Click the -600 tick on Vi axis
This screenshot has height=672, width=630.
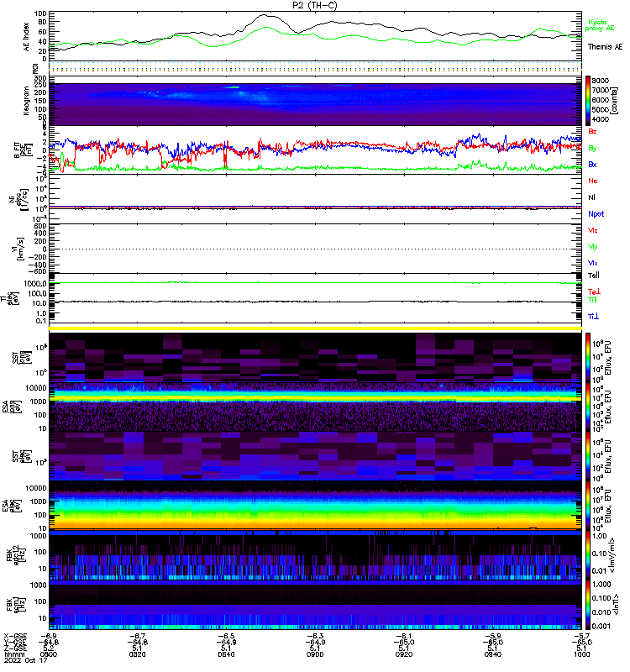(x=37, y=271)
